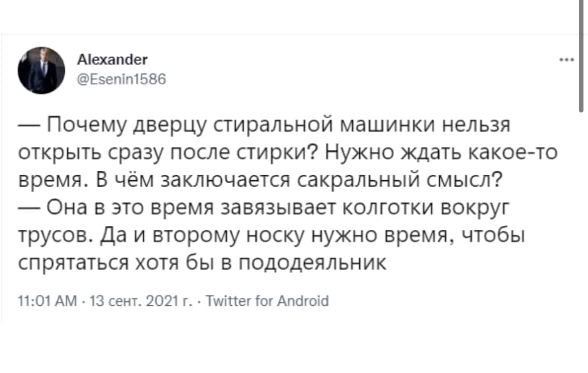Click the phrase сакральный смысл

pyautogui.click(x=400, y=181)
